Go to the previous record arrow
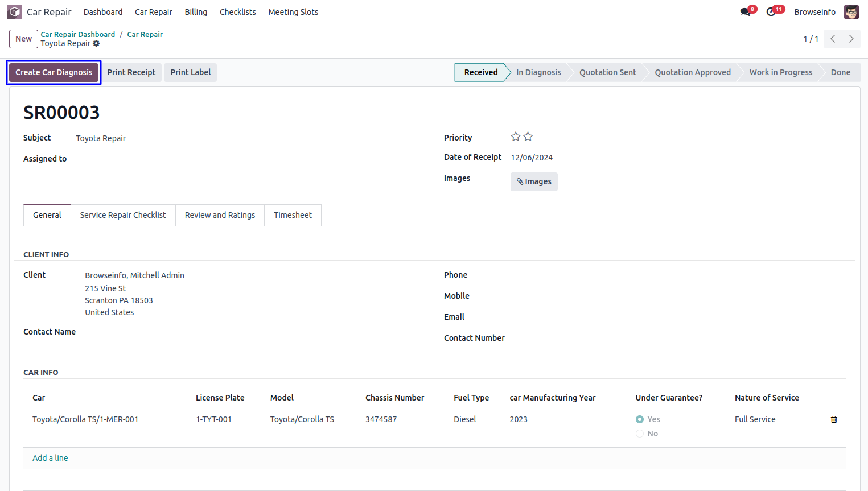This screenshot has height=491, width=868. tap(832, 39)
